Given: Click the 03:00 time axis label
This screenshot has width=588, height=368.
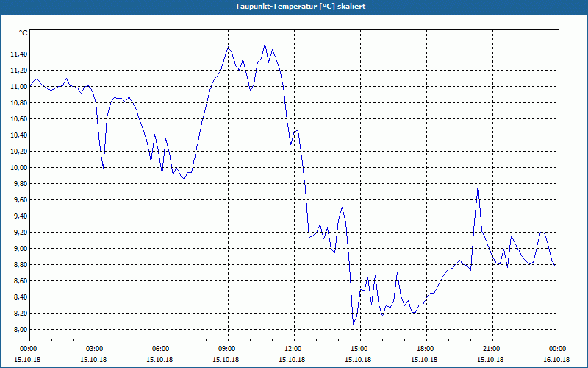Looking at the screenshot, I should tap(96, 349).
